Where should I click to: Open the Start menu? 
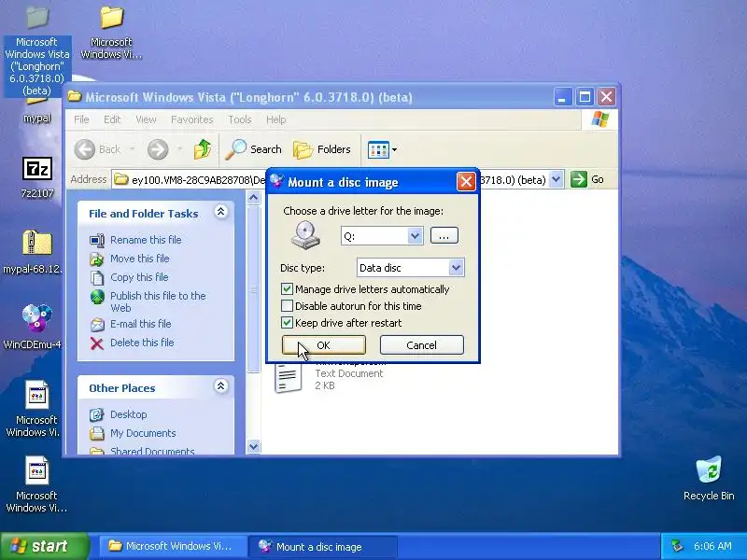pyautogui.click(x=44, y=546)
